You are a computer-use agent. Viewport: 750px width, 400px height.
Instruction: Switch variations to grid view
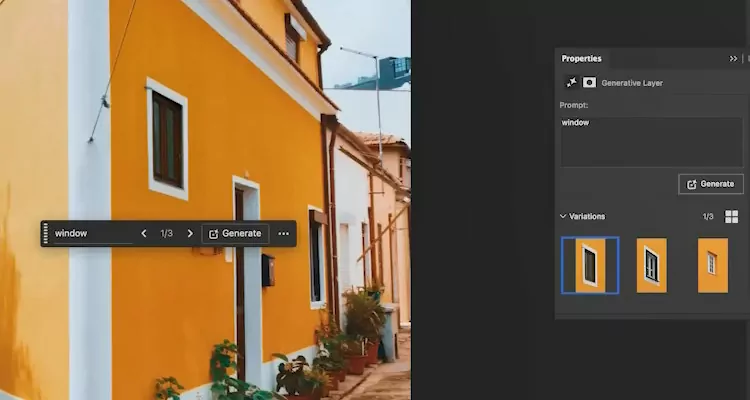click(731, 216)
